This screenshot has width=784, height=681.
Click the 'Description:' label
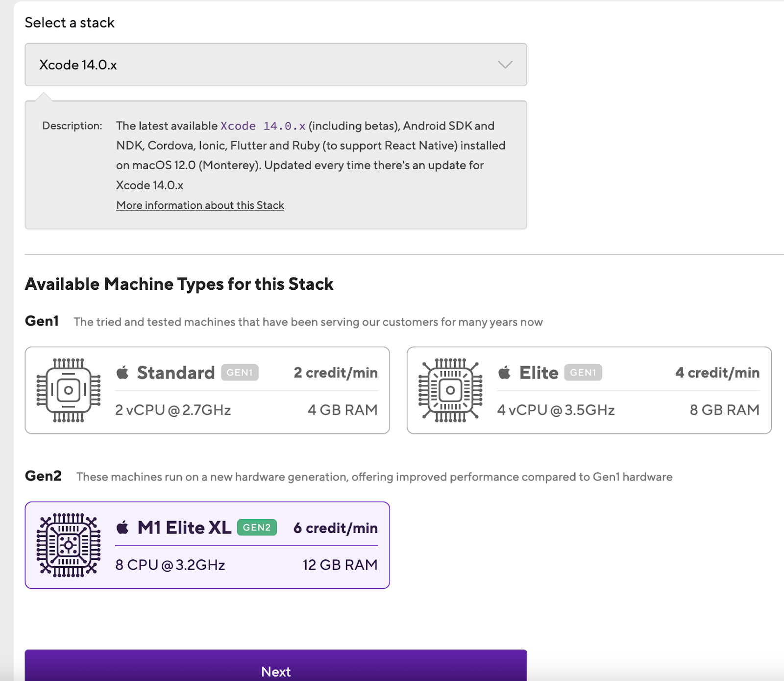(x=72, y=126)
